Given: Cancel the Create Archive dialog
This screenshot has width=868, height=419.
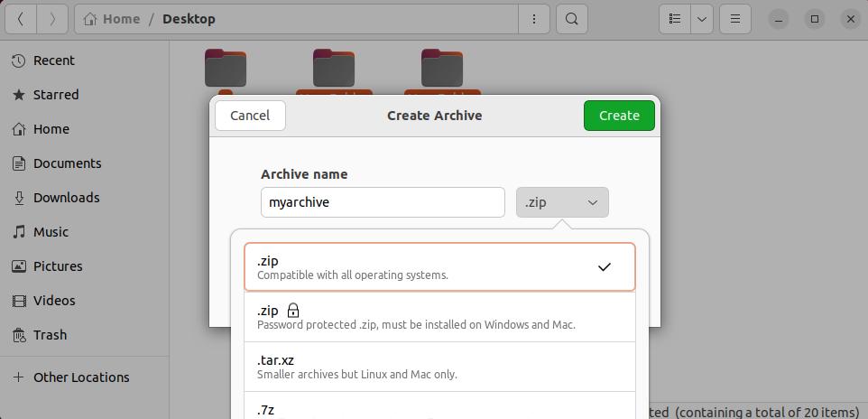Looking at the screenshot, I should click(250, 116).
